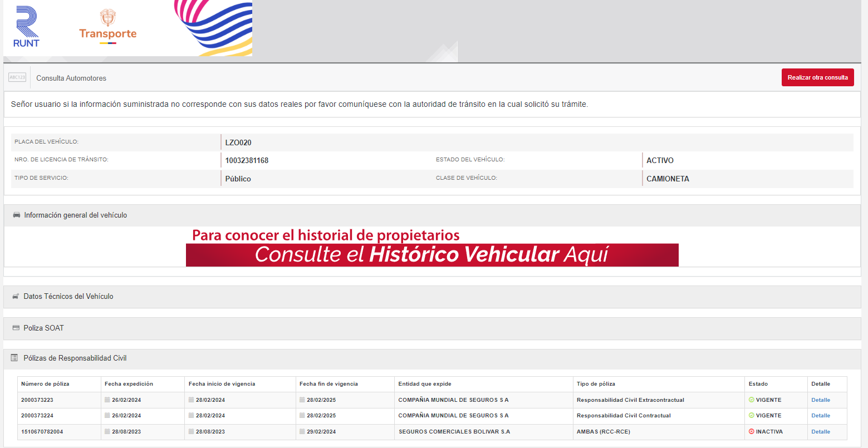The image size is (868, 448).
Task: Click the ABC123 license plate icon
Action: (x=17, y=77)
